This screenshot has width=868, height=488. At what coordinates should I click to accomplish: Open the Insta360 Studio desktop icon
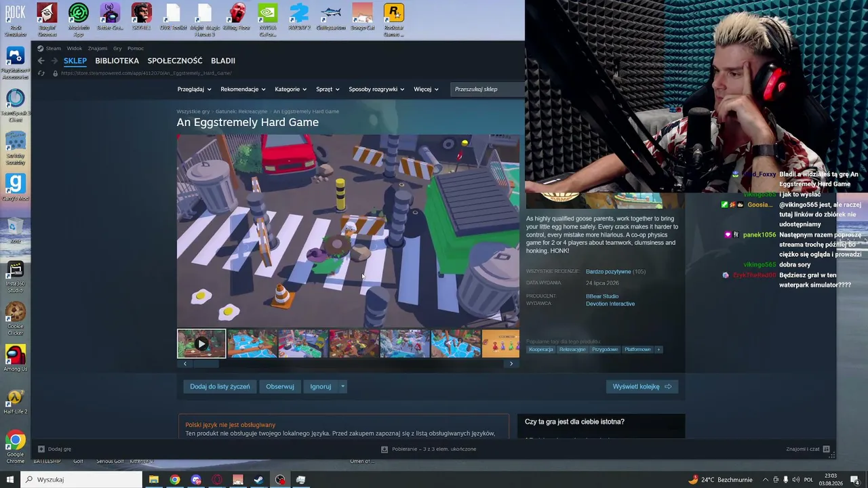tap(15, 278)
